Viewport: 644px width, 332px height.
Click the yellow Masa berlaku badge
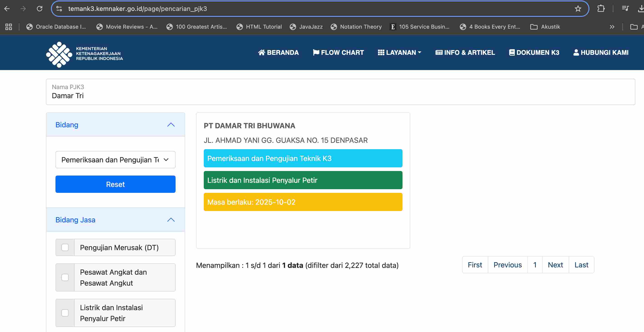[x=303, y=202]
